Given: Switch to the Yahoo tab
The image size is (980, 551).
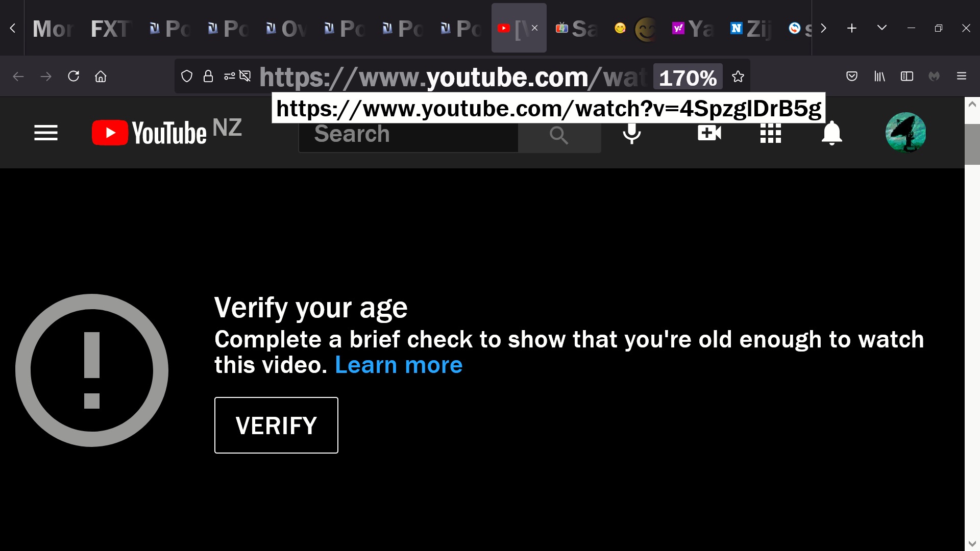Looking at the screenshot, I should tap(693, 29).
